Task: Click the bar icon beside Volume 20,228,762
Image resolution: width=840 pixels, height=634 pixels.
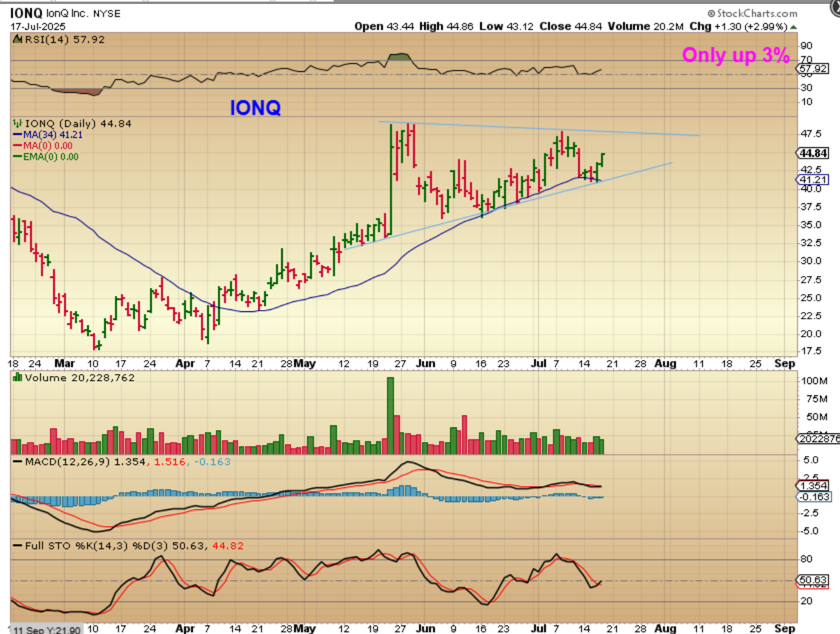Action: point(17,377)
